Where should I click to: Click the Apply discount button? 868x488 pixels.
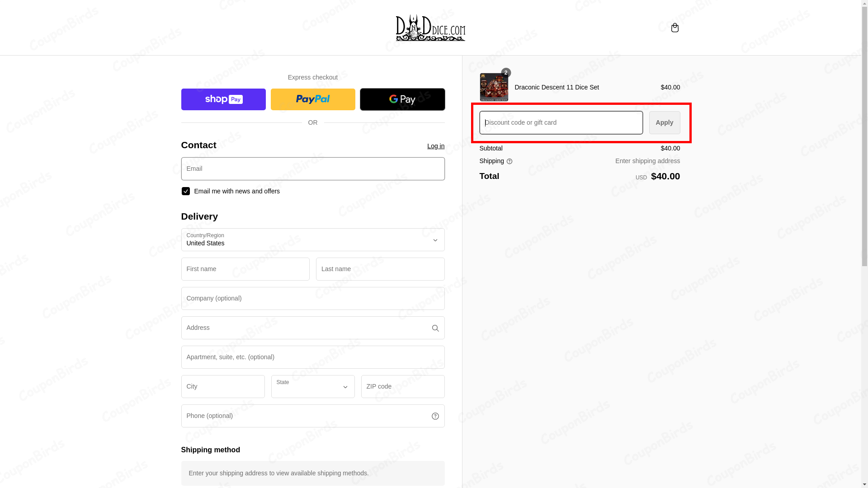664,122
